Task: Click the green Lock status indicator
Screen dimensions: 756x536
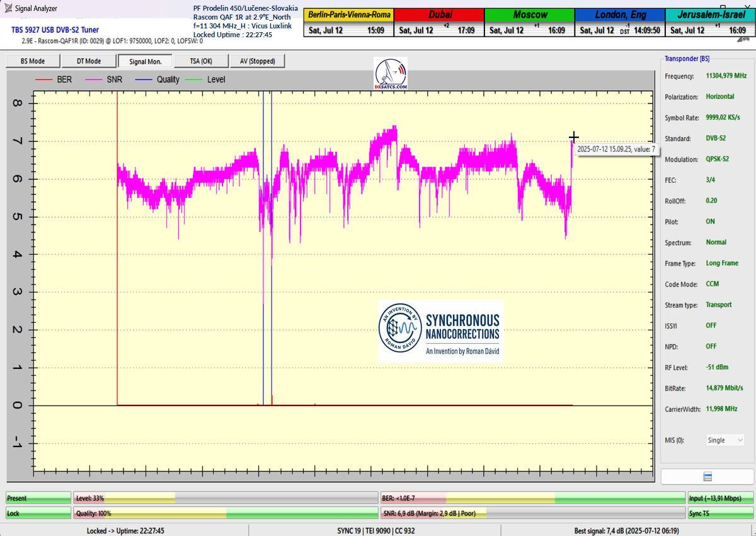Action: (38, 514)
